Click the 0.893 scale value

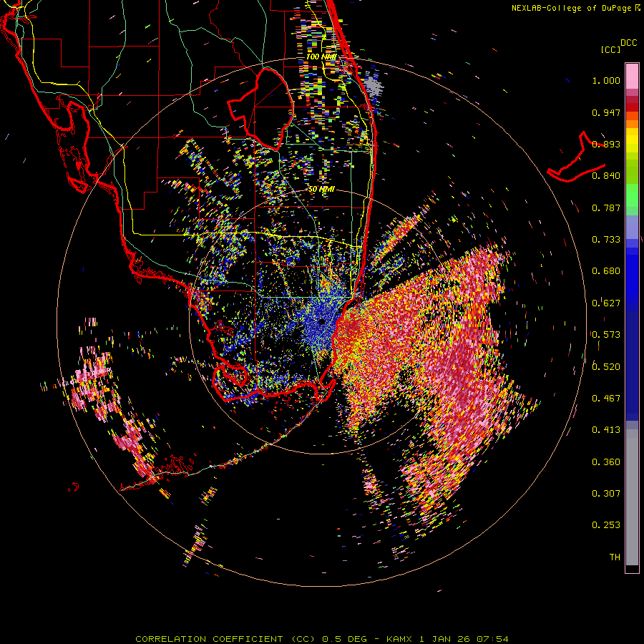(x=606, y=144)
